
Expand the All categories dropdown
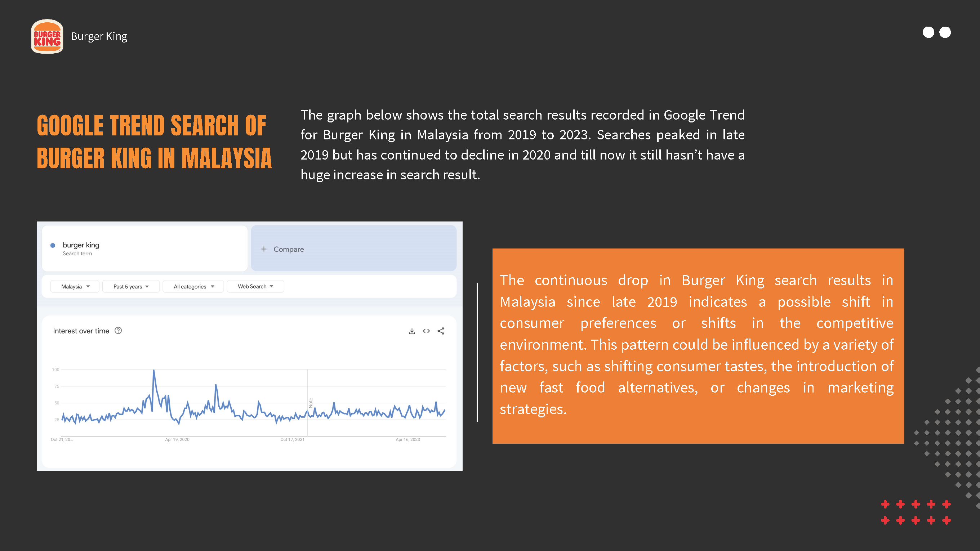[193, 286]
